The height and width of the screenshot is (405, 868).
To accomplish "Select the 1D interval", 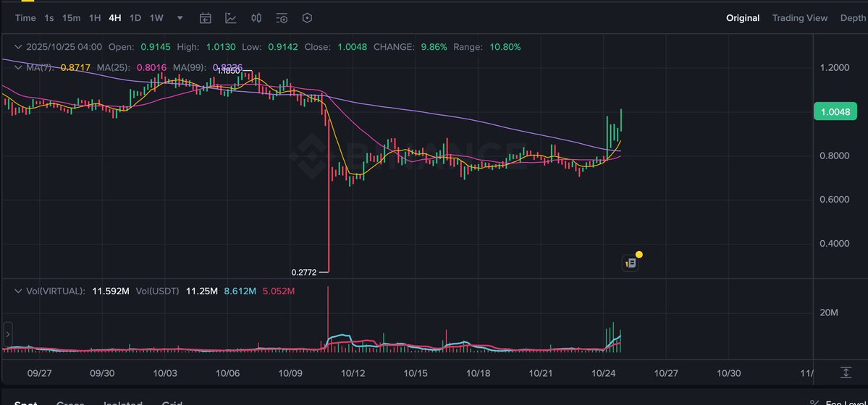I will coord(135,18).
